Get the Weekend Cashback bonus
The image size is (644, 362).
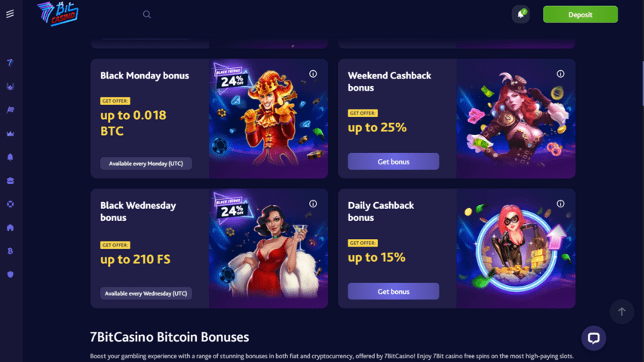[393, 161]
